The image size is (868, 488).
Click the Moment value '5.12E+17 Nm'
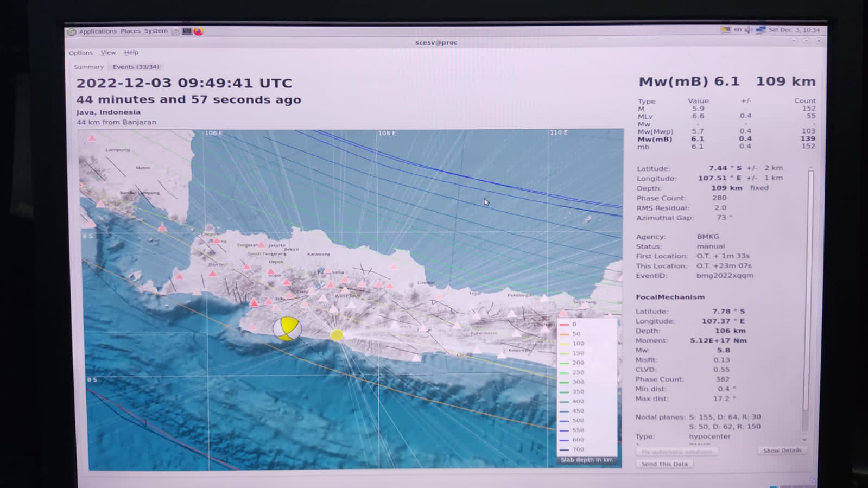click(x=718, y=341)
